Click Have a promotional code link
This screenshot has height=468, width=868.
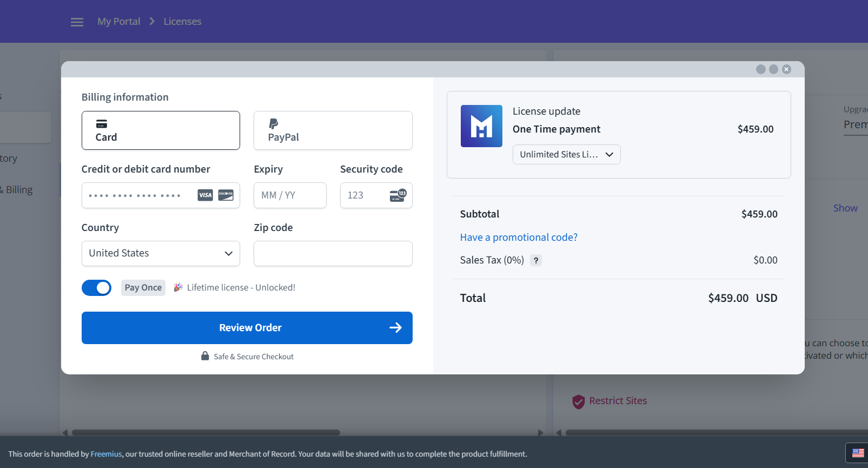518,238
